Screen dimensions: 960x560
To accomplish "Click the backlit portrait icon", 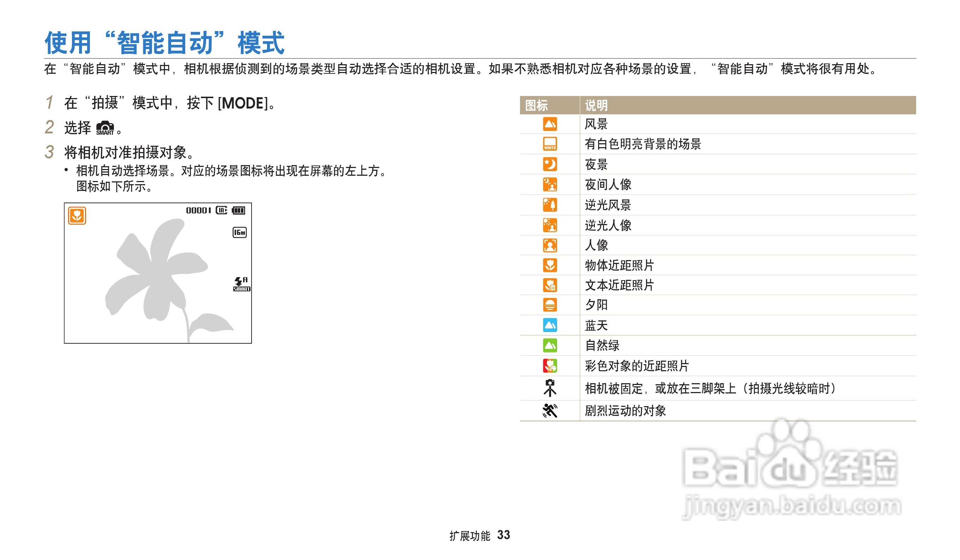I will [x=550, y=225].
